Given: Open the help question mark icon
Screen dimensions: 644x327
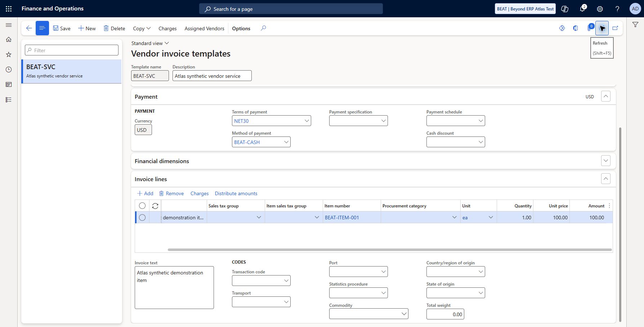Looking at the screenshot, I should (617, 9).
